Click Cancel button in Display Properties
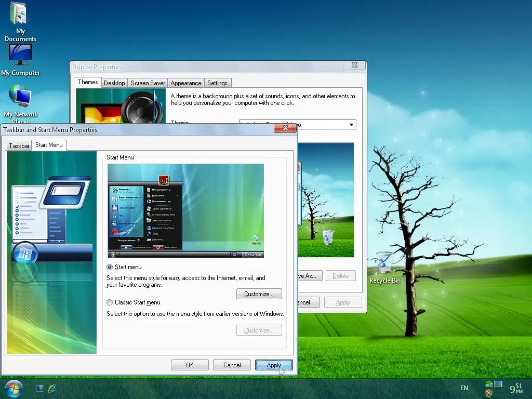 309,302
